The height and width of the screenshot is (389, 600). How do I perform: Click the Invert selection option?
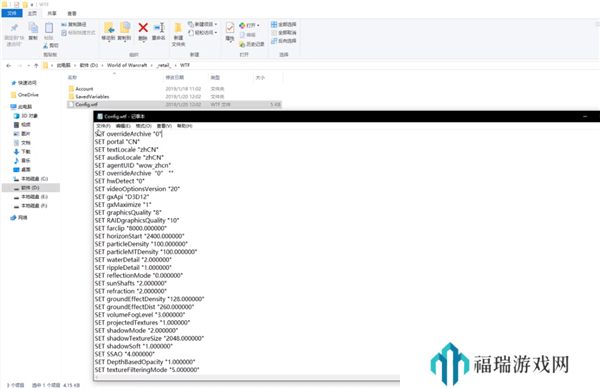coord(284,41)
